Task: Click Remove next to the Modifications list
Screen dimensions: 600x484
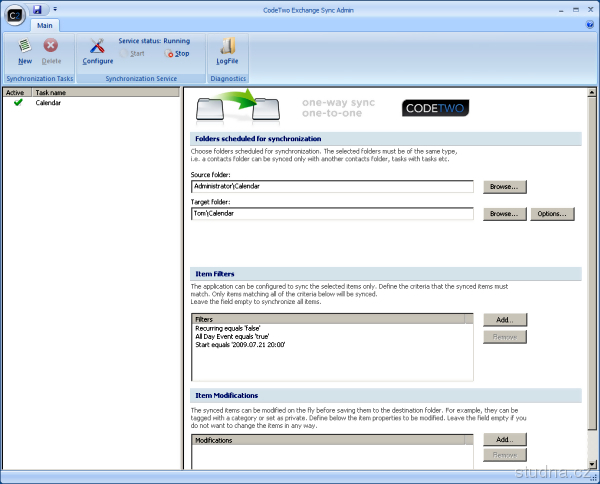Action: [505, 455]
